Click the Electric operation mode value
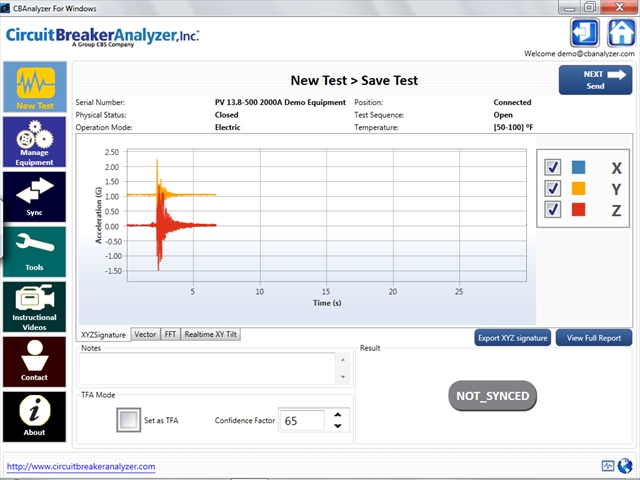 pos(227,127)
